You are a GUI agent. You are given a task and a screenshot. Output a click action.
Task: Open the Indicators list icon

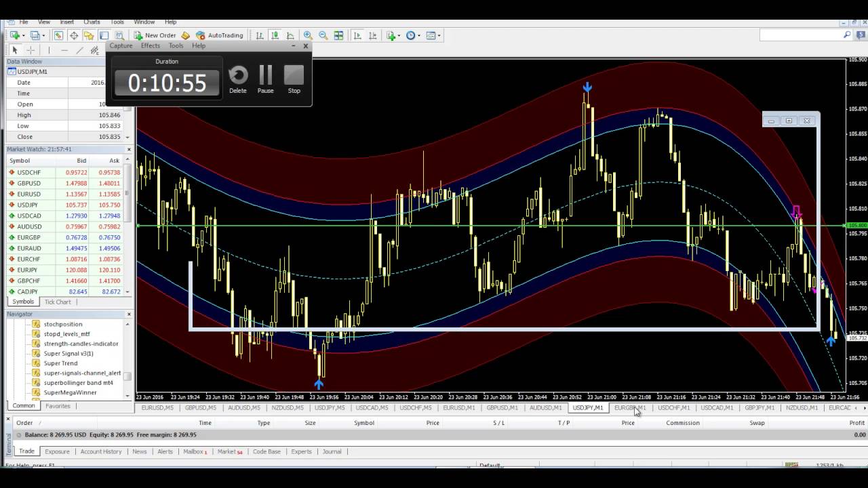(x=391, y=35)
